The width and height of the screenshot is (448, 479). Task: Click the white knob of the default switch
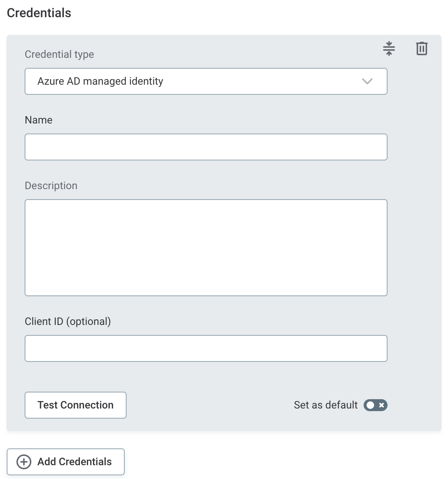(370, 405)
